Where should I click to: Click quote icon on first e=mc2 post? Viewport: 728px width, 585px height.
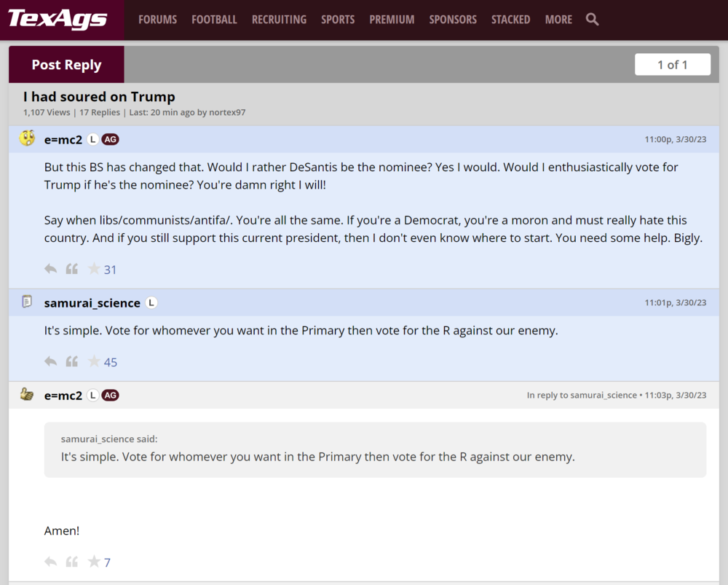[x=71, y=269]
